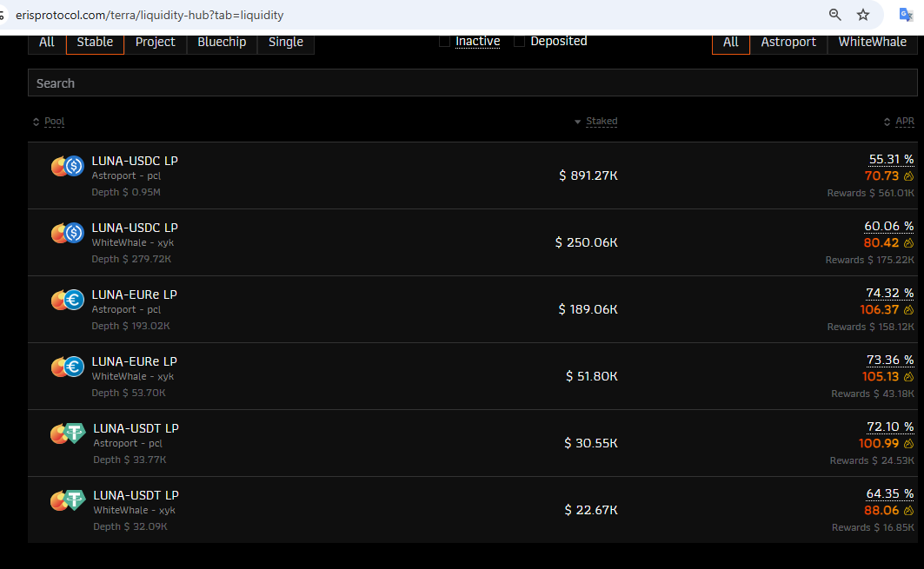Click the boost icon beside 70.73 APR
The width and height of the screenshot is (924, 569).
(908, 175)
